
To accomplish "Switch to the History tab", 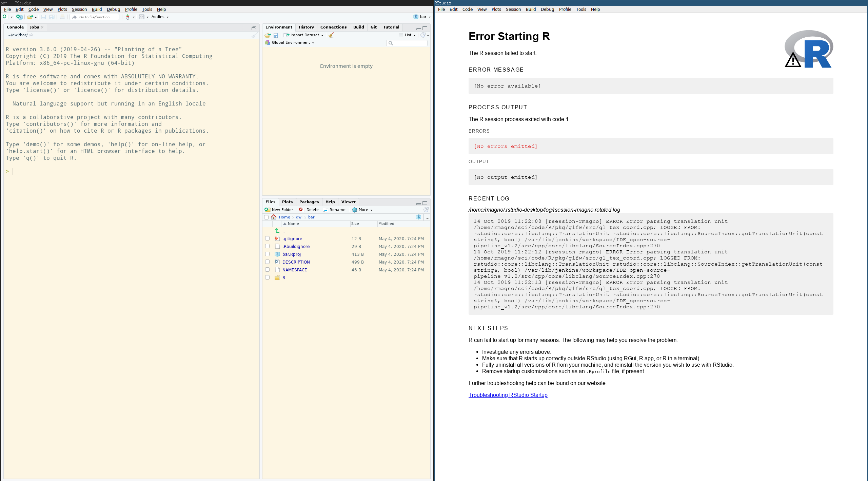I will tap(305, 27).
